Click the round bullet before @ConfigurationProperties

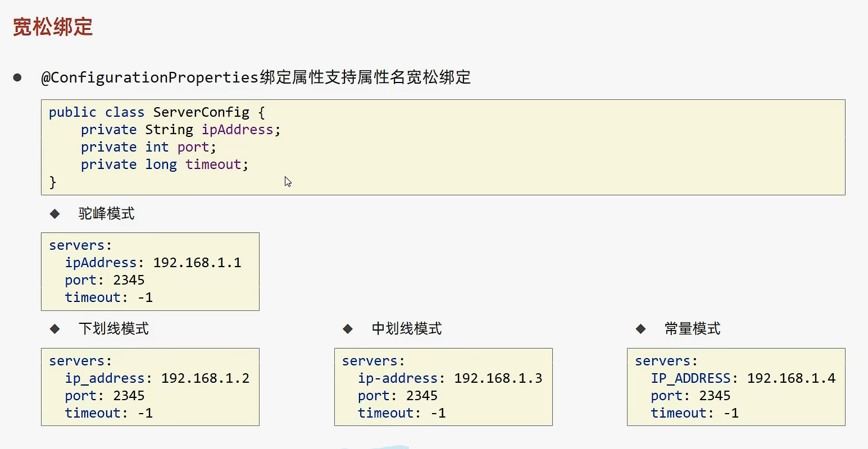pyautogui.click(x=17, y=77)
